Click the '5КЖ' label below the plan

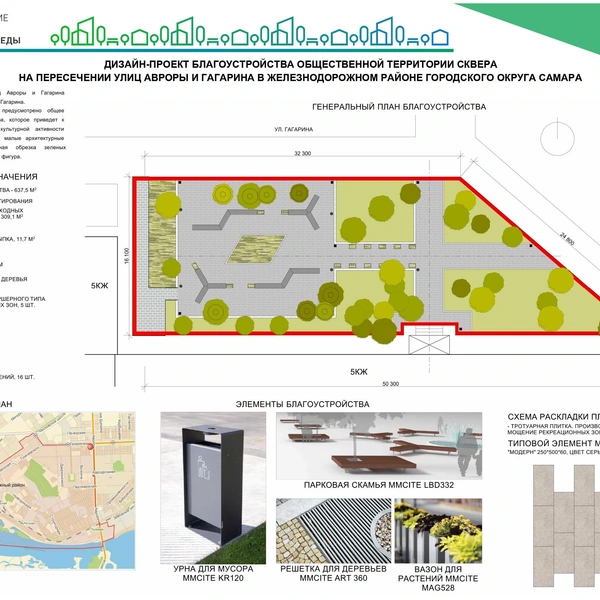tap(359, 372)
